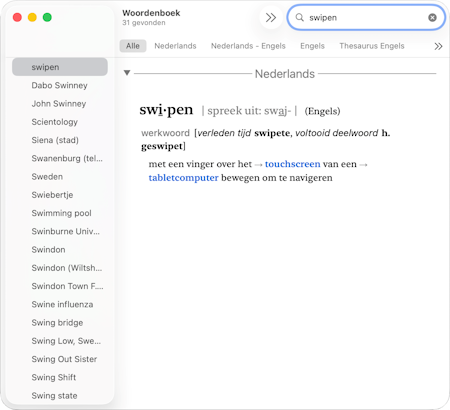Viewport: 450px width, 410px height.
Task: Click the Nederlands section heading
Action: coord(285,74)
